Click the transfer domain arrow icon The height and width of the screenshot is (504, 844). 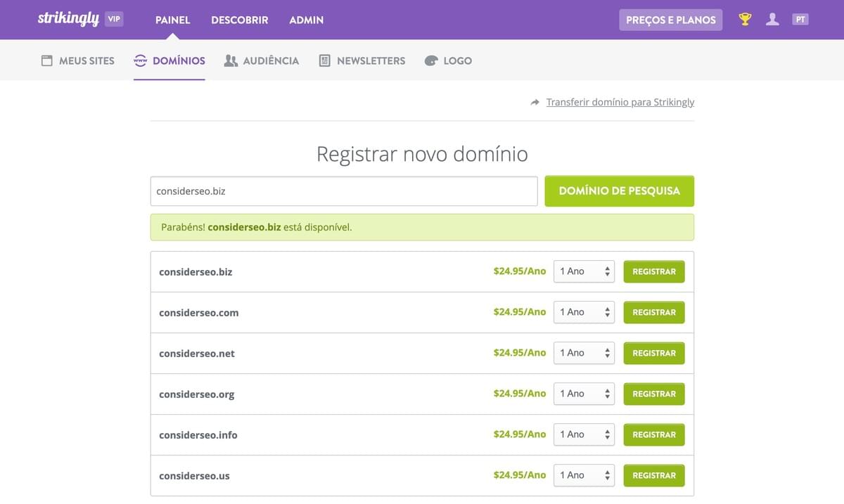tap(535, 102)
